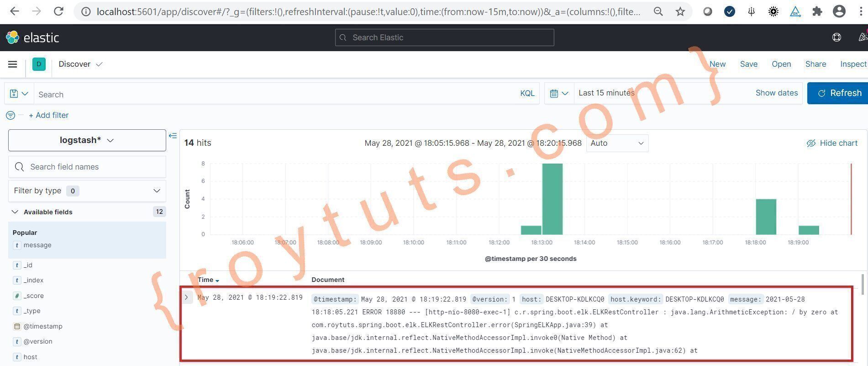Click the Search field names input
This screenshot has height=366, width=868.
tap(87, 167)
